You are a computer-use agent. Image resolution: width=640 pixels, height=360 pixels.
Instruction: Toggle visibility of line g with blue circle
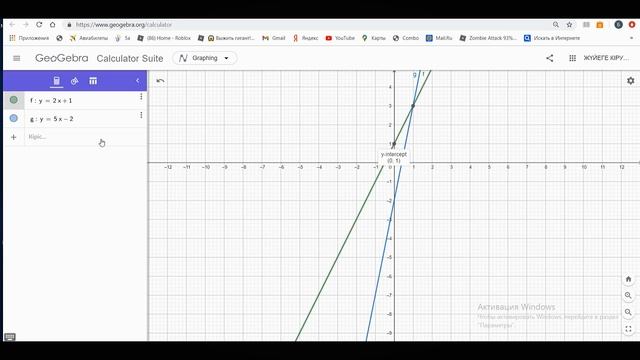[x=13, y=118]
